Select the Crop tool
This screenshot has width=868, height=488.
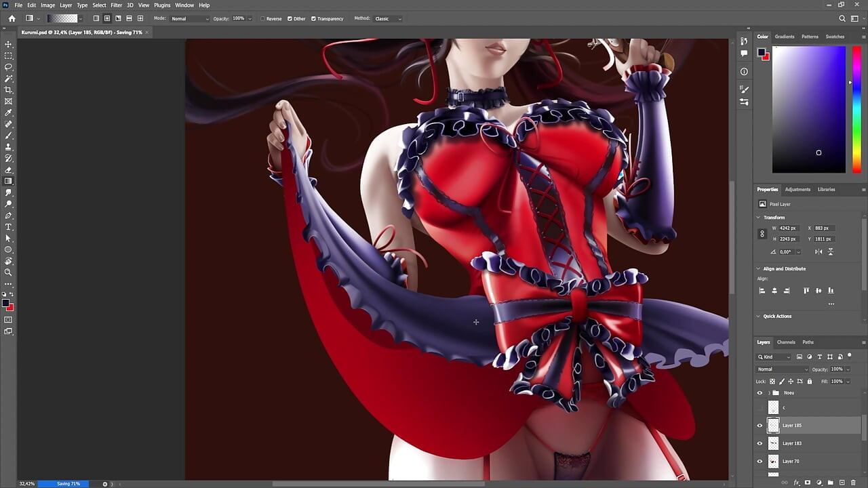(x=9, y=90)
